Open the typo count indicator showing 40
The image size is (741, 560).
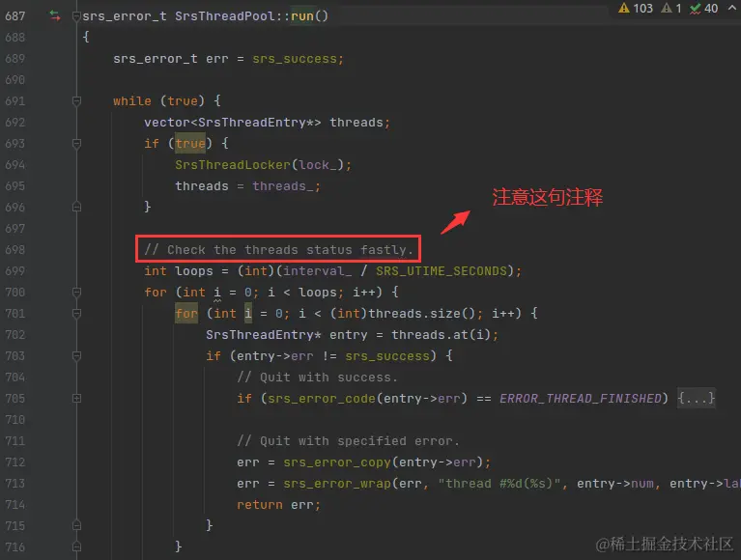[x=703, y=8]
